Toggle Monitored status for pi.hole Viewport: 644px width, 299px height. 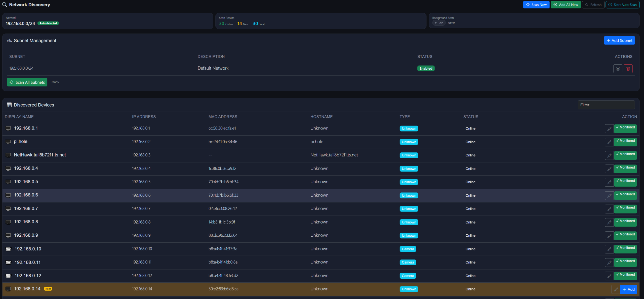coord(625,142)
